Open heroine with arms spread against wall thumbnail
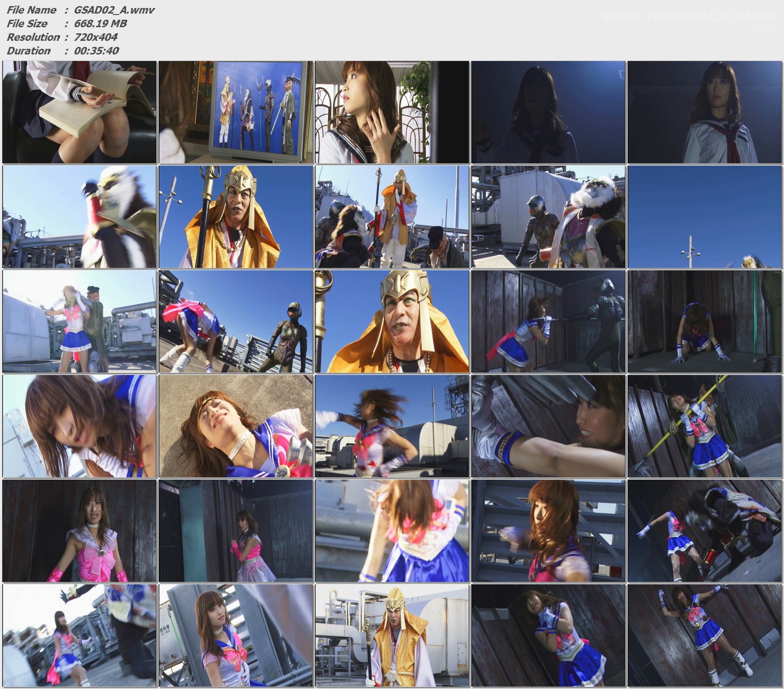The image size is (784, 689). [x=705, y=635]
